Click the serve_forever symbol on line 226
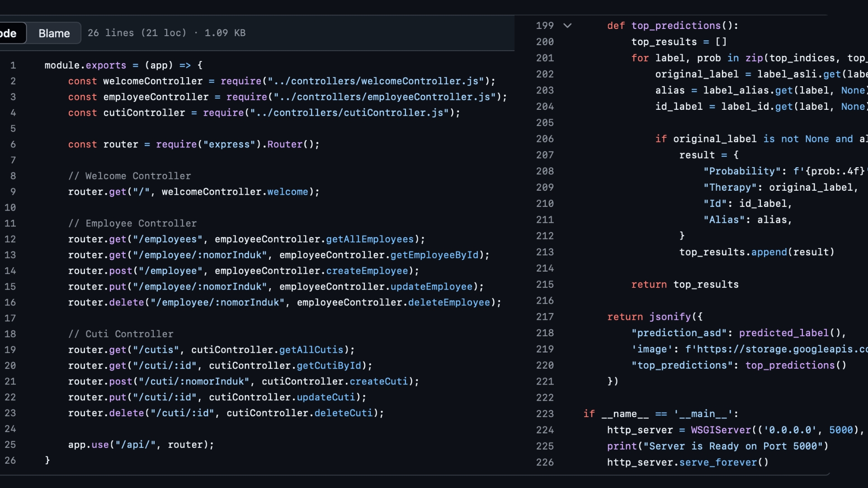 pyautogui.click(x=718, y=463)
